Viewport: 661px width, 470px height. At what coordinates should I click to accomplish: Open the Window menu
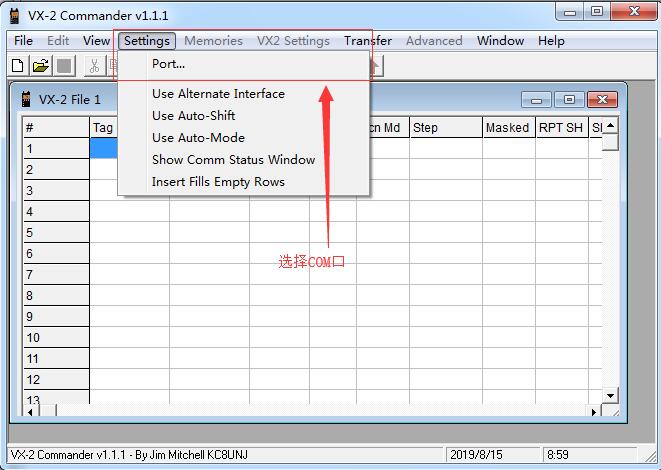(x=500, y=41)
